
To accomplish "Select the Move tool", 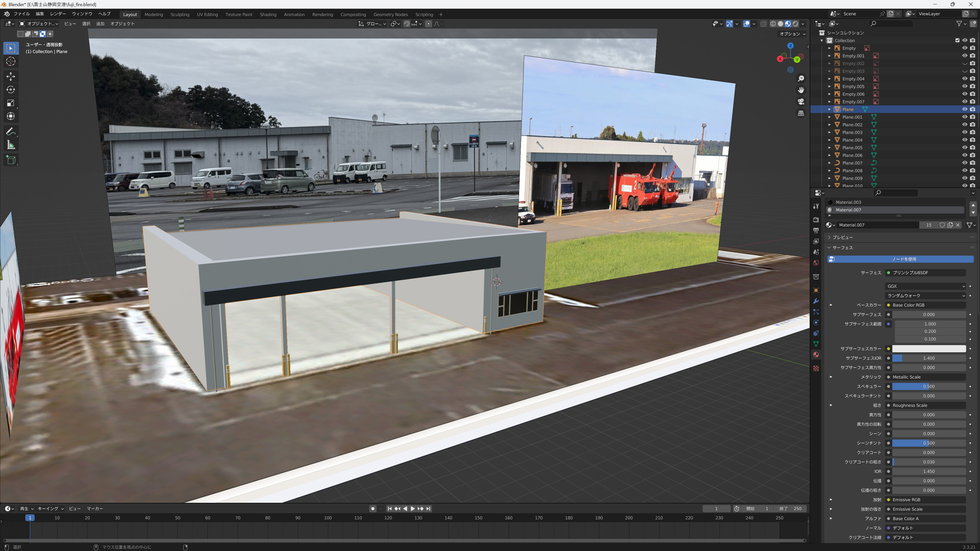I will click(11, 77).
